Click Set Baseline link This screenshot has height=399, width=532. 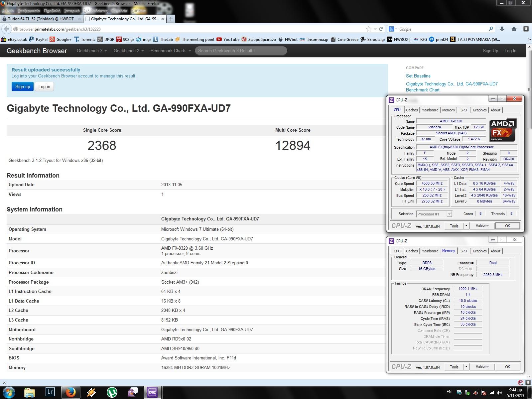click(418, 76)
